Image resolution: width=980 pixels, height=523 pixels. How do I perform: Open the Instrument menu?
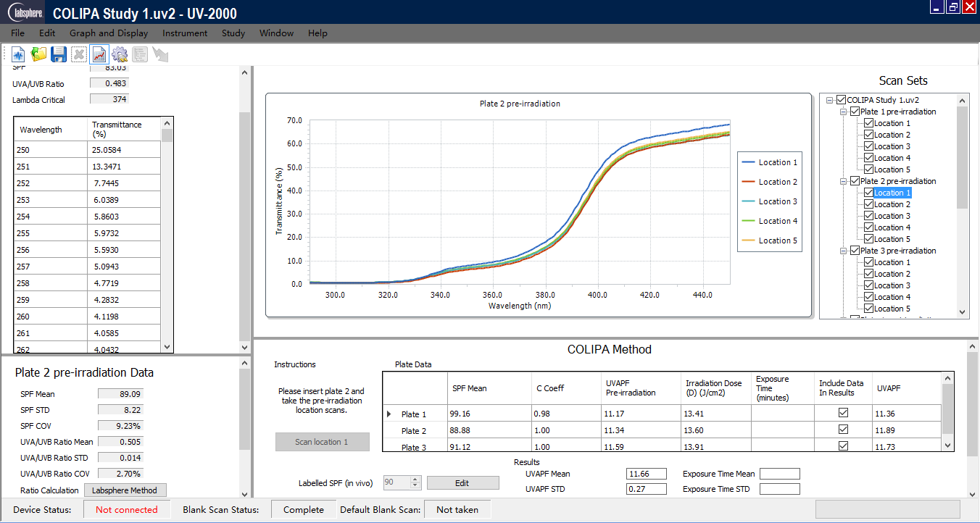[185, 33]
